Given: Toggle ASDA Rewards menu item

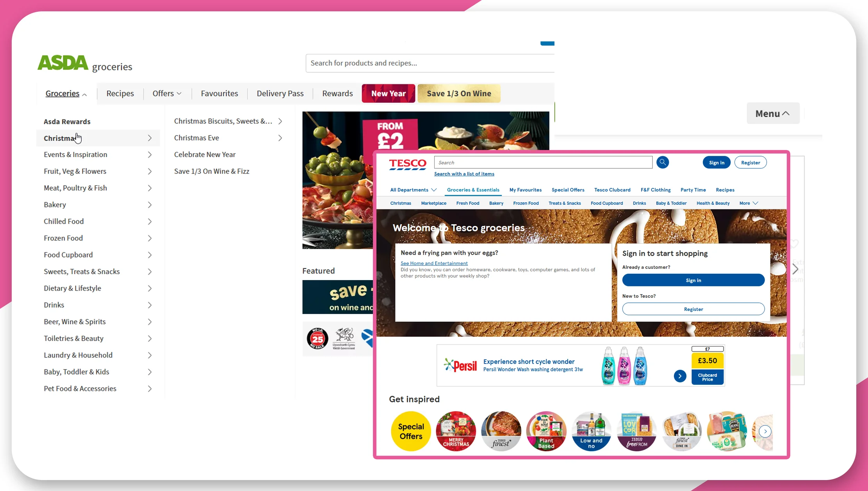Looking at the screenshot, I should (67, 121).
